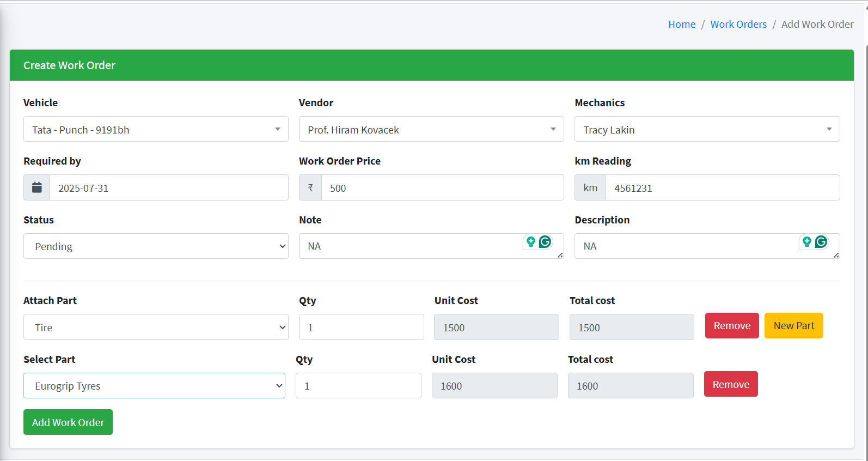The image size is (868, 461).
Task: Click the Grammarly icon in Description field
Action: [821, 242]
